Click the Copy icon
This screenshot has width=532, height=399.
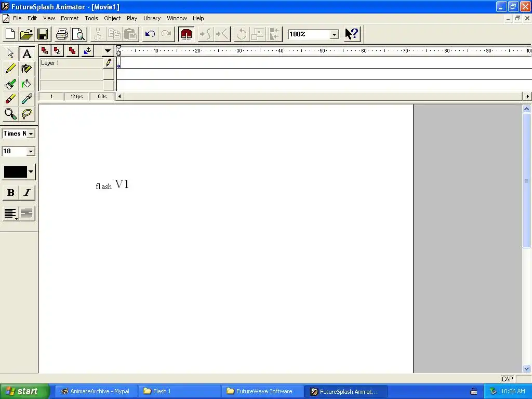pos(114,34)
